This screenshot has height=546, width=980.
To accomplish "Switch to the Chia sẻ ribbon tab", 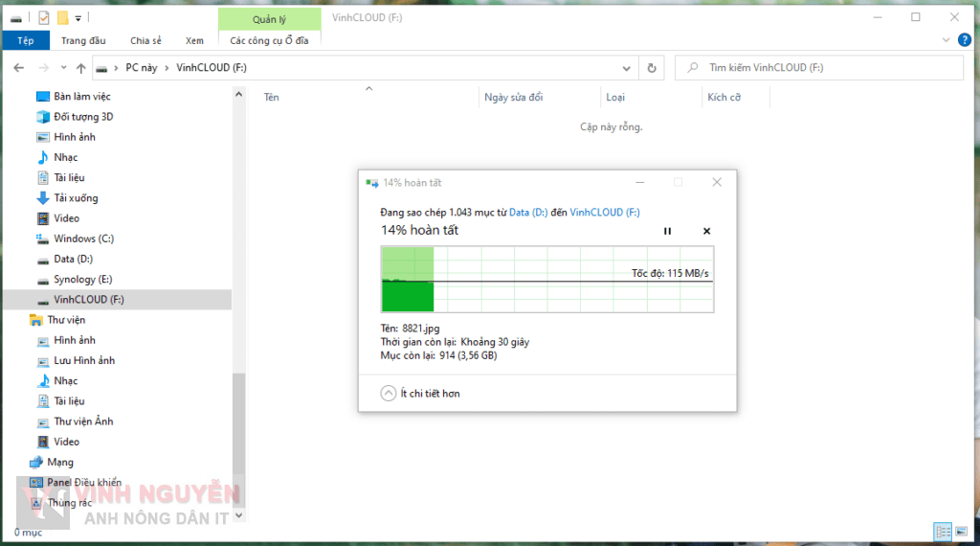I will (145, 40).
